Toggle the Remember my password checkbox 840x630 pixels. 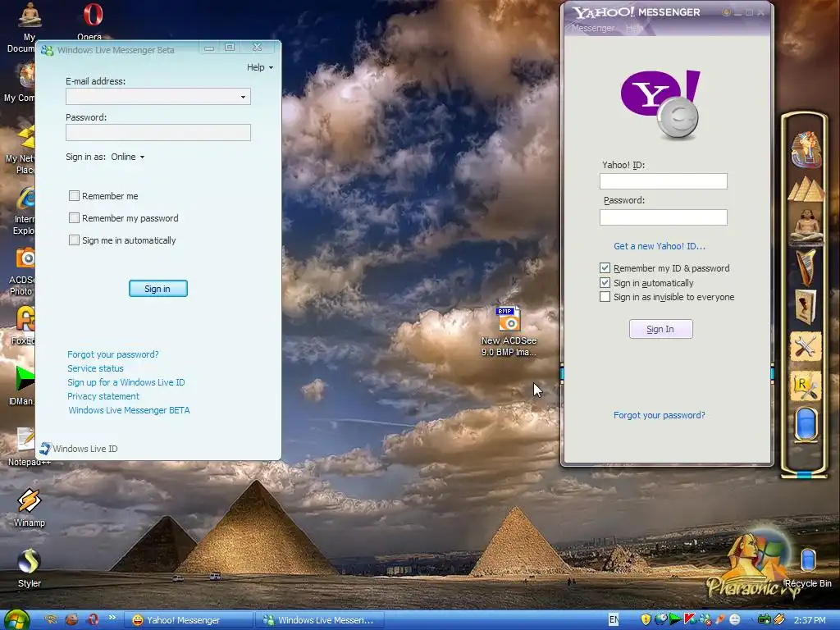(x=74, y=218)
